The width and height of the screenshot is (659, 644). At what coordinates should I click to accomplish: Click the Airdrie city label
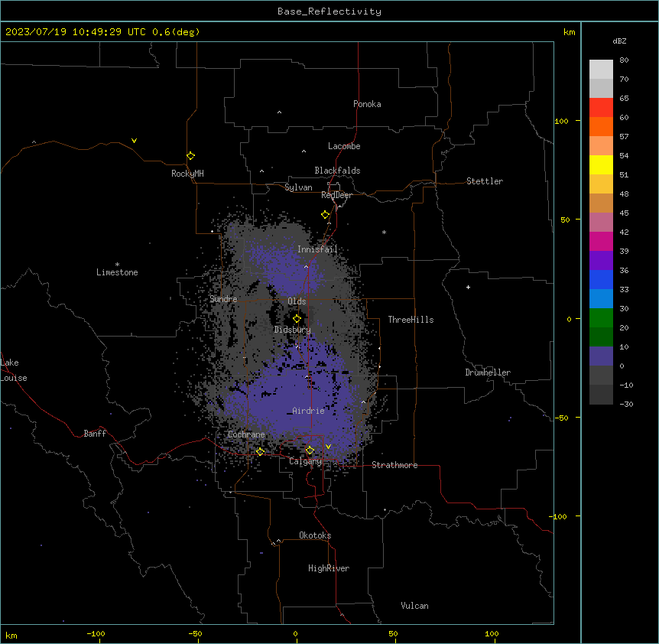[308, 411]
